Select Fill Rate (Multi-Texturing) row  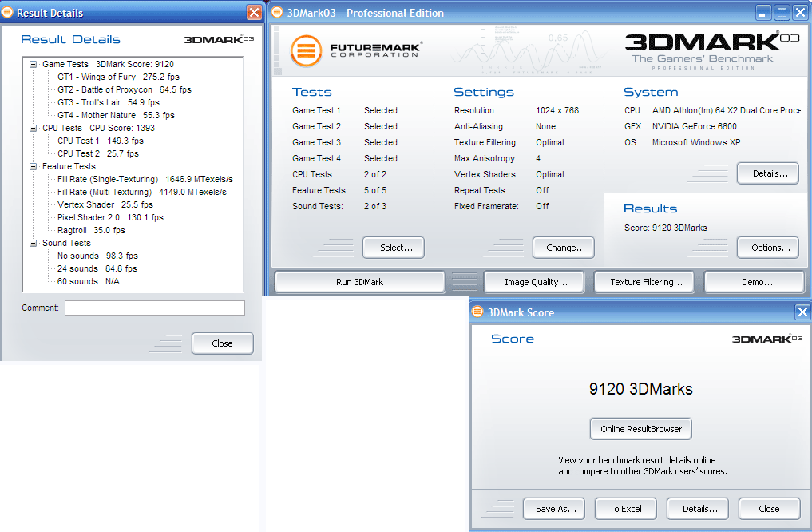coord(142,192)
